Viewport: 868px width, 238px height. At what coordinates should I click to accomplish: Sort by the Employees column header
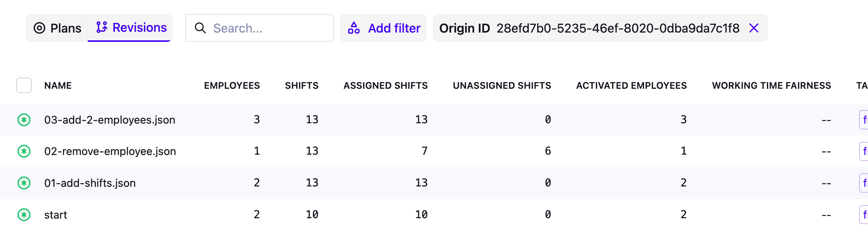[232, 85]
